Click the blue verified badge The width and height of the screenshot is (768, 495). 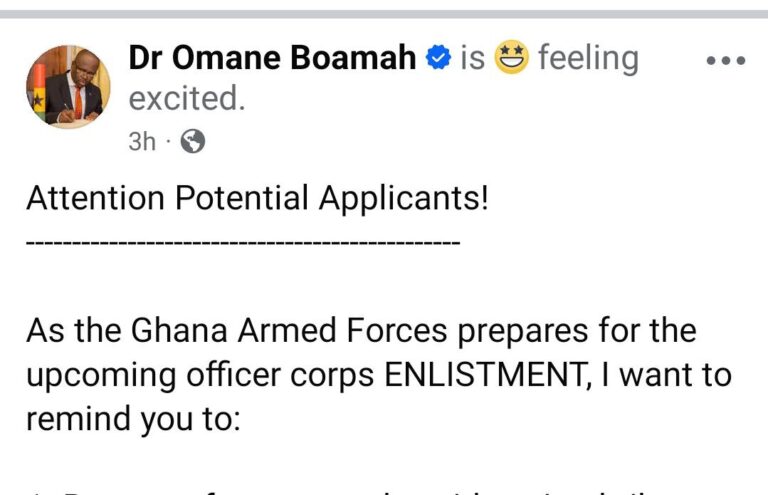pyautogui.click(x=438, y=59)
